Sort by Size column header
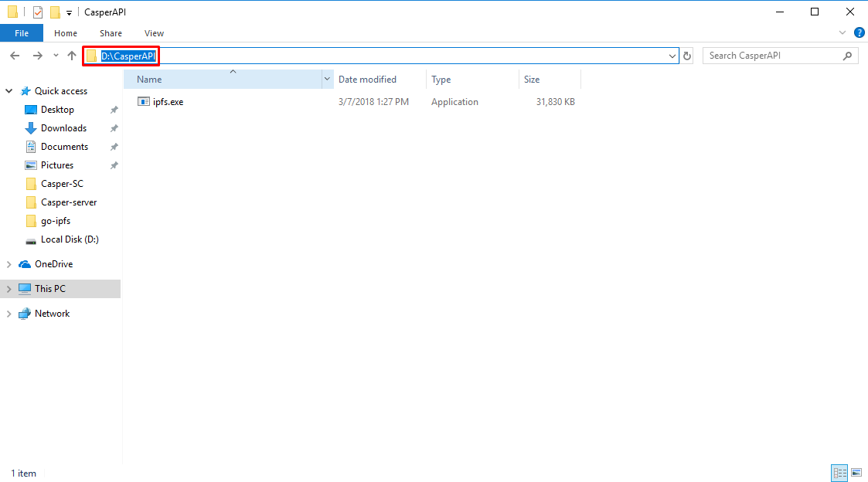Viewport: 868px width, 482px height. click(x=550, y=79)
